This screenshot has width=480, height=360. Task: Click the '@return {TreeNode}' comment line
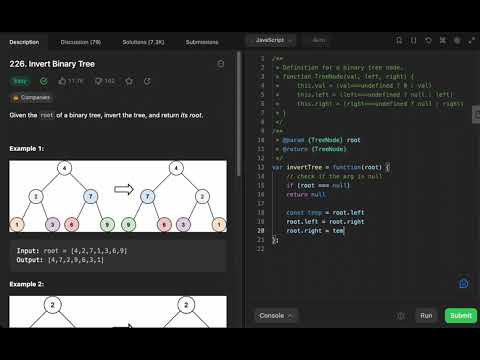click(311, 149)
